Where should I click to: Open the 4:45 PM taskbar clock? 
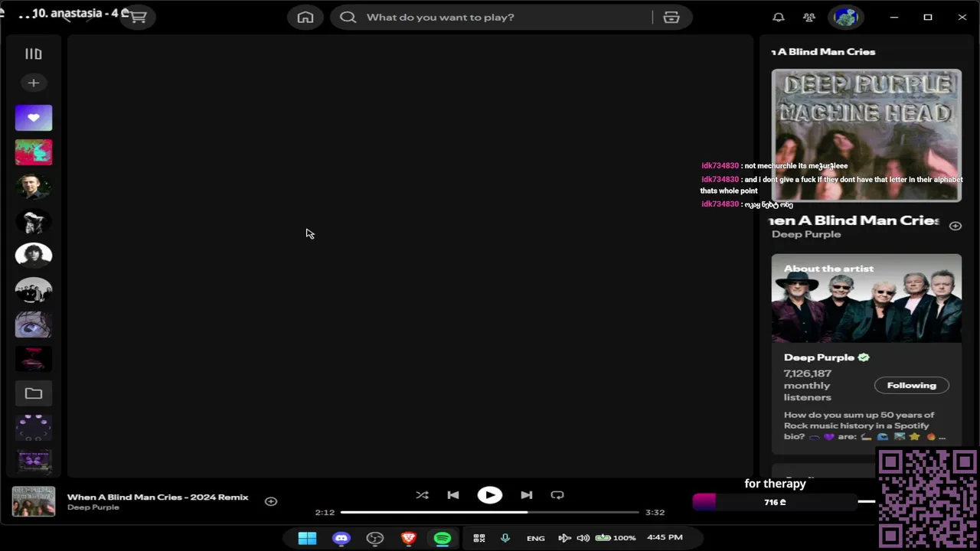665,537
